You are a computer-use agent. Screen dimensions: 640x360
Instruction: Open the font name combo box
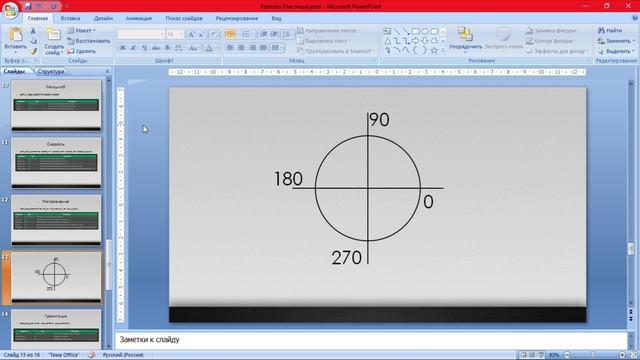[x=141, y=34]
